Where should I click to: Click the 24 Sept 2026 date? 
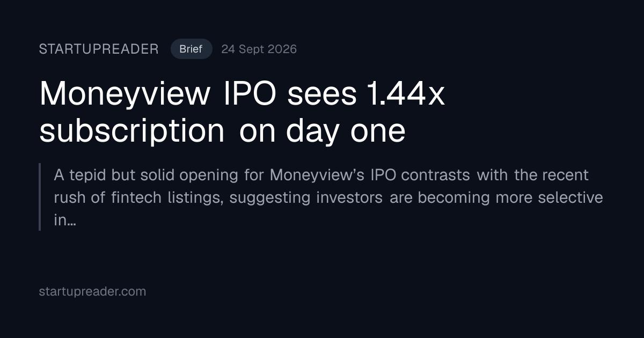coord(259,49)
